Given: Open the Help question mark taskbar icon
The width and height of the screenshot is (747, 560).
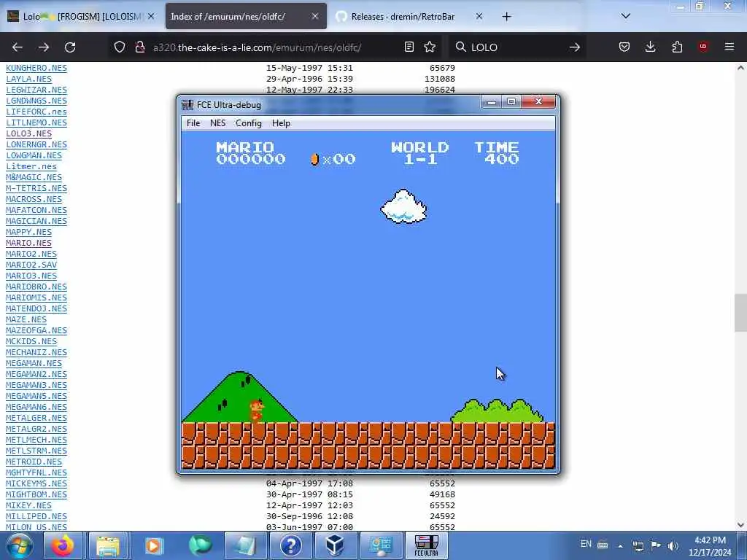Looking at the screenshot, I should point(290,545).
